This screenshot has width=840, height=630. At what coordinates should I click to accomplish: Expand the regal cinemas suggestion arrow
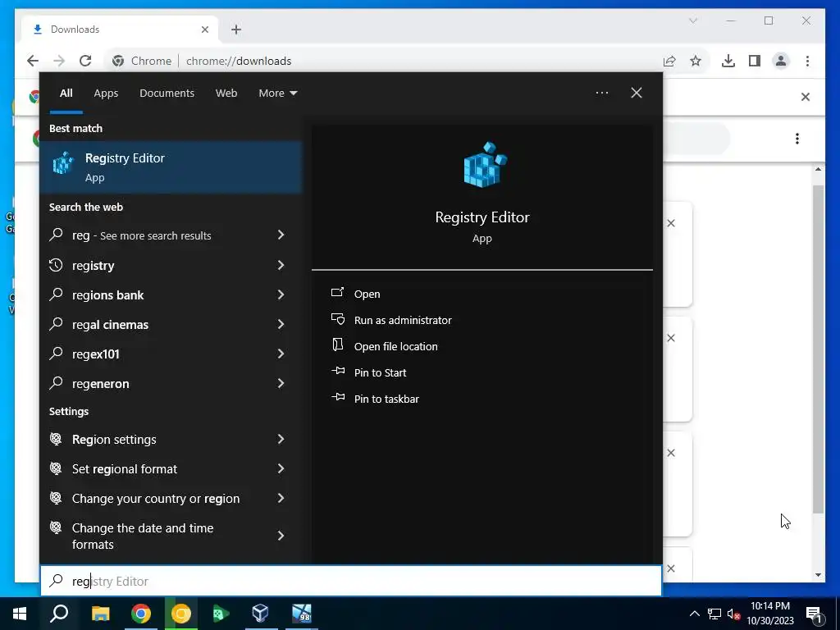[x=281, y=323]
